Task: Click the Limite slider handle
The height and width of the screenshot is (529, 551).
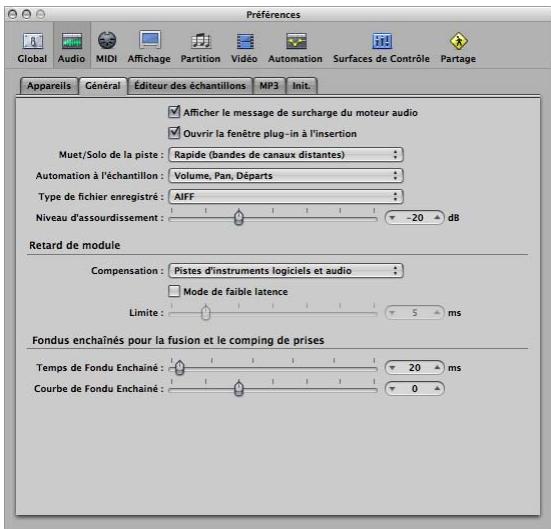Action: [206, 312]
